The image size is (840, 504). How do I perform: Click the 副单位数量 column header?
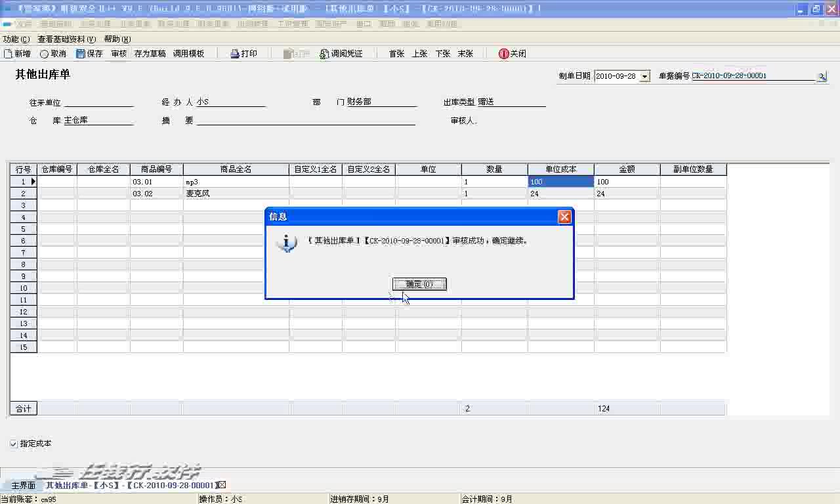pos(694,169)
